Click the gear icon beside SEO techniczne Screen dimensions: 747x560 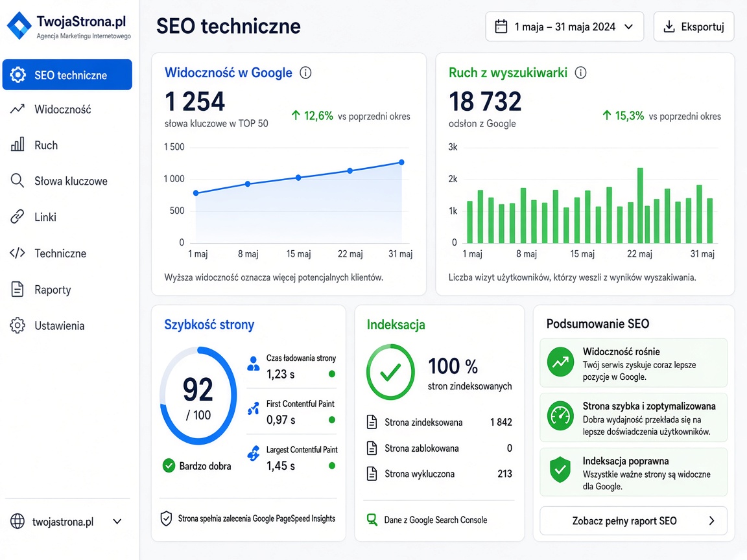[x=18, y=75]
